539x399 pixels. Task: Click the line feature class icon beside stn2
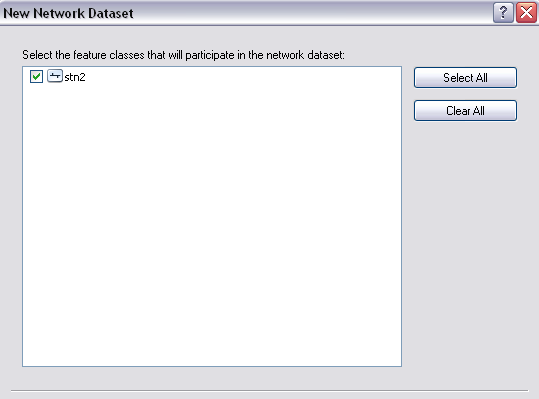tap(55, 76)
